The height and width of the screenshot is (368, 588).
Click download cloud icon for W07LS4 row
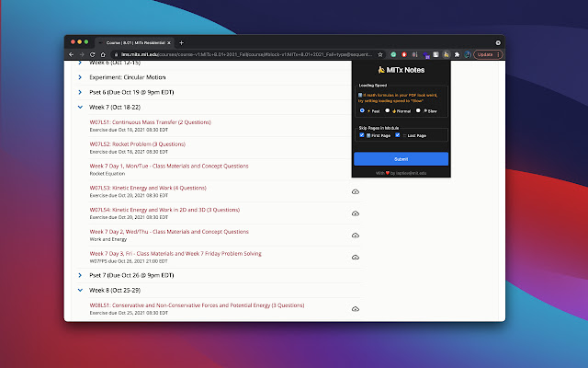[x=355, y=213]
